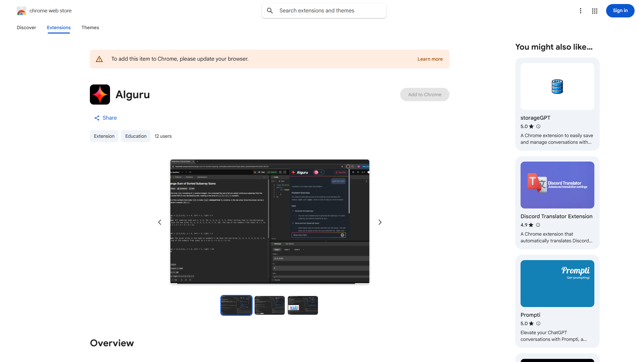Viewport: 644px width, 362px height.
Task: Click the Sign in button
Action: (620, 11)
